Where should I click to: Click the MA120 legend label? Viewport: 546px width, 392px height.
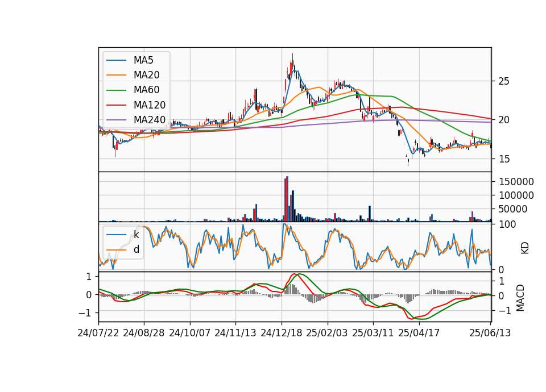(x=150, y=105)
